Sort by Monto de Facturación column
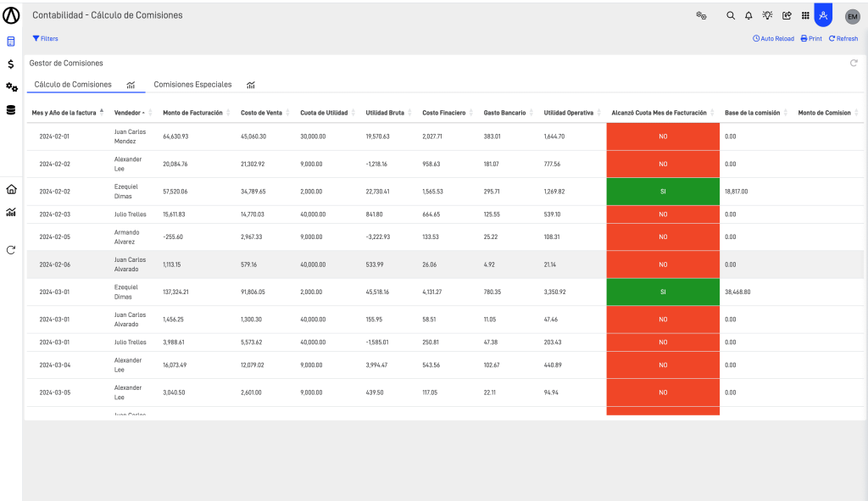Viewport: 868px width, 501px height. [192, 113]
